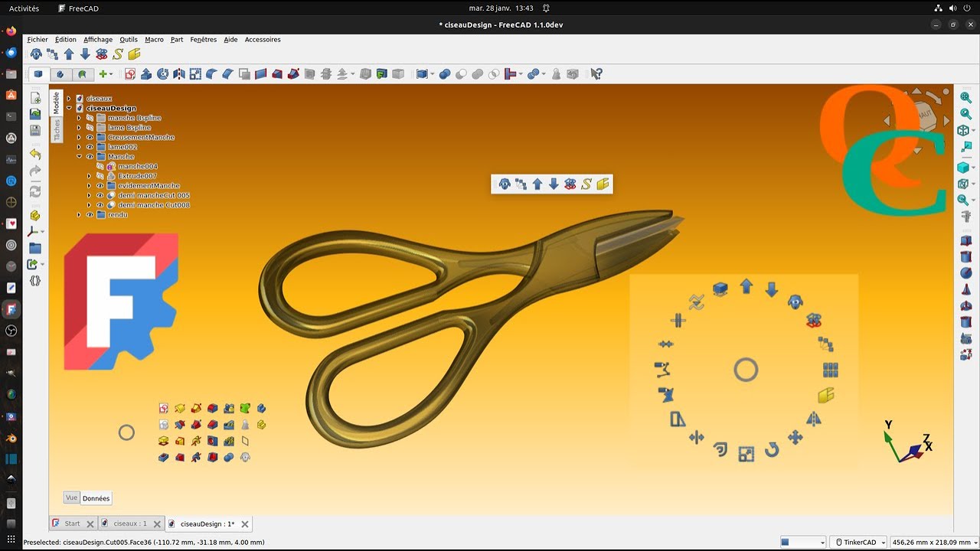Click Activités in the top bar
980x551 pixels.
coord(24,8)
